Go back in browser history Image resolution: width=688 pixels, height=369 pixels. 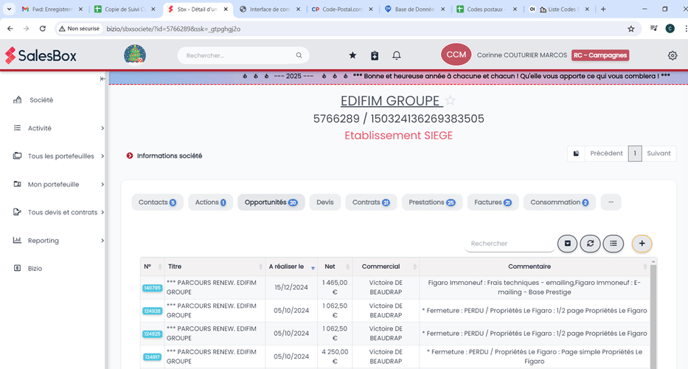10,29
